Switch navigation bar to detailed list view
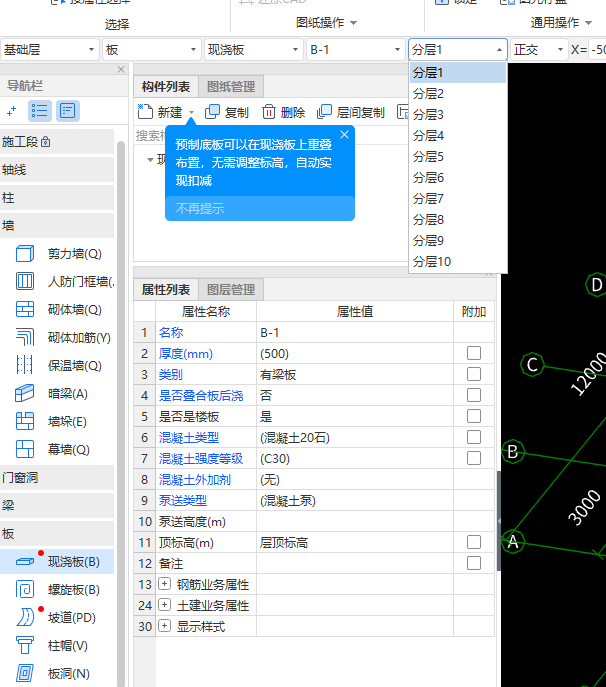 (67, 111)
